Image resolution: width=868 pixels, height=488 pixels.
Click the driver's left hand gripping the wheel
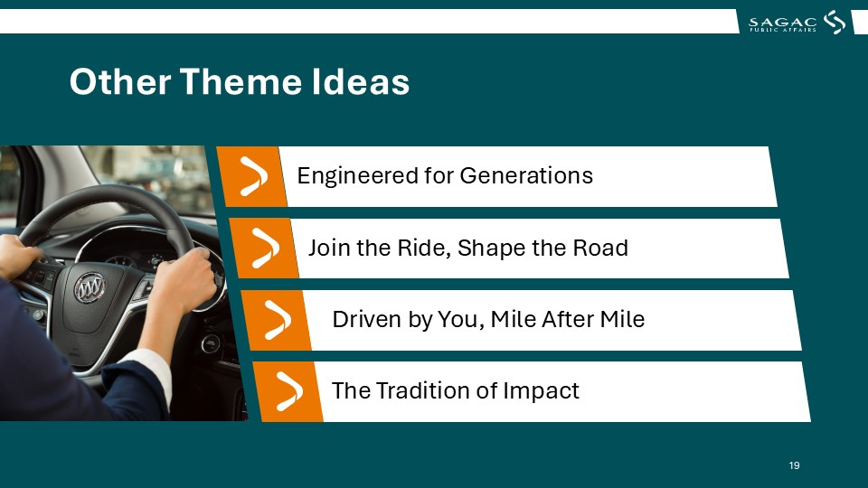[18, 256]
